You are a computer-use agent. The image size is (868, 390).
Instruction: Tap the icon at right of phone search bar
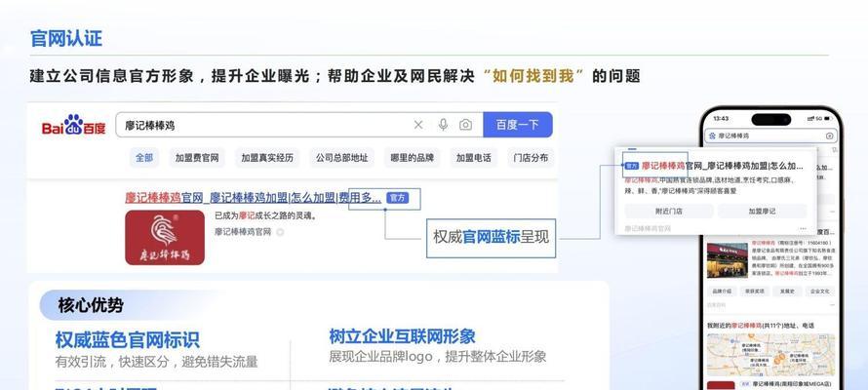click(829, 136)
